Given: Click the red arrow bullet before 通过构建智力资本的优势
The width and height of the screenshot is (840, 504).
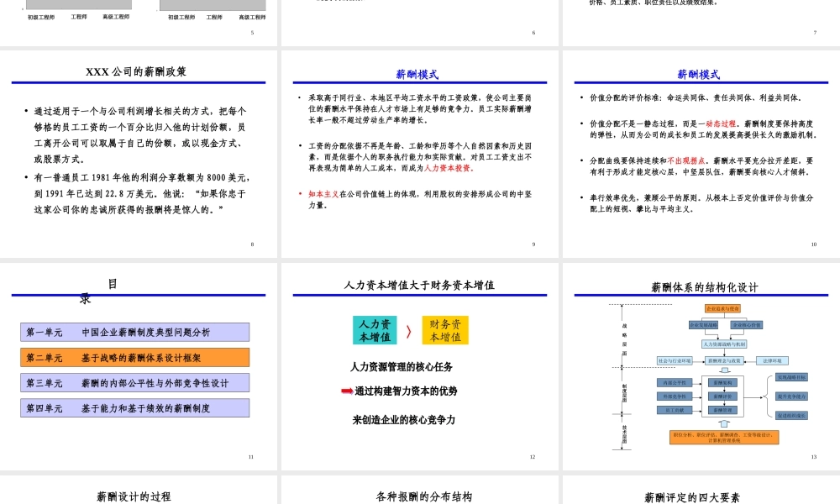Looking at the screenshot, I should (346, 390).
